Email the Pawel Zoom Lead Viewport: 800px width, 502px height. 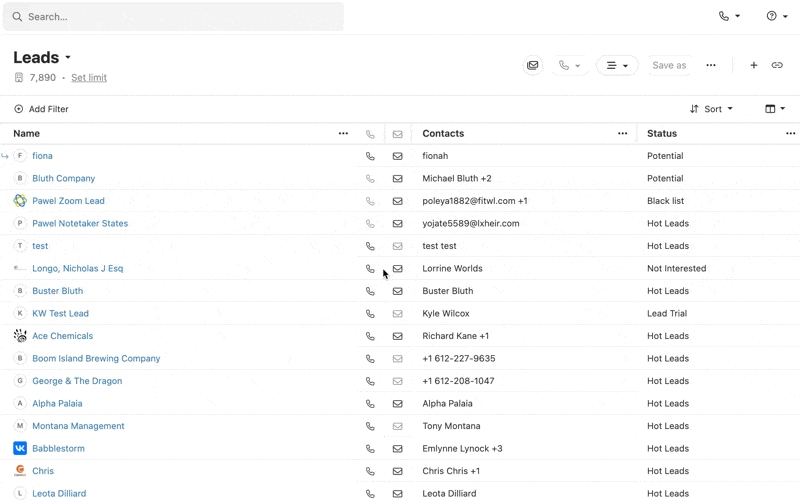tap(397, 201)
